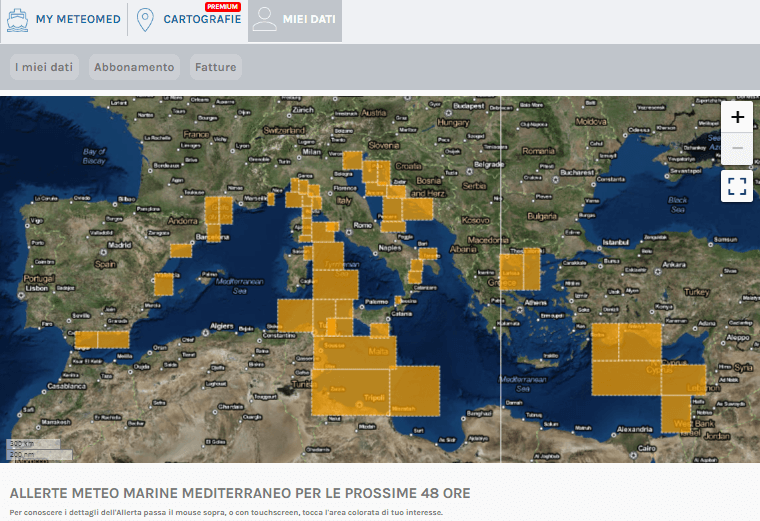Click the ship icon beside MY METEOMED
The height and width of the screenshot is (521, 760).
[17, 20]
